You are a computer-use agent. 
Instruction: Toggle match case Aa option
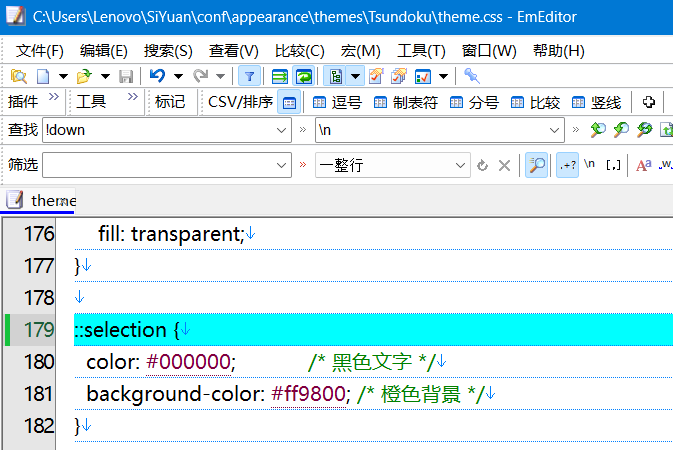[643, 166]
